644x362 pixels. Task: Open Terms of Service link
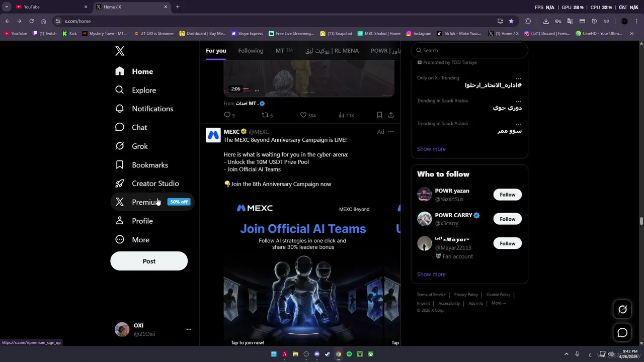(x=431, y=295)
